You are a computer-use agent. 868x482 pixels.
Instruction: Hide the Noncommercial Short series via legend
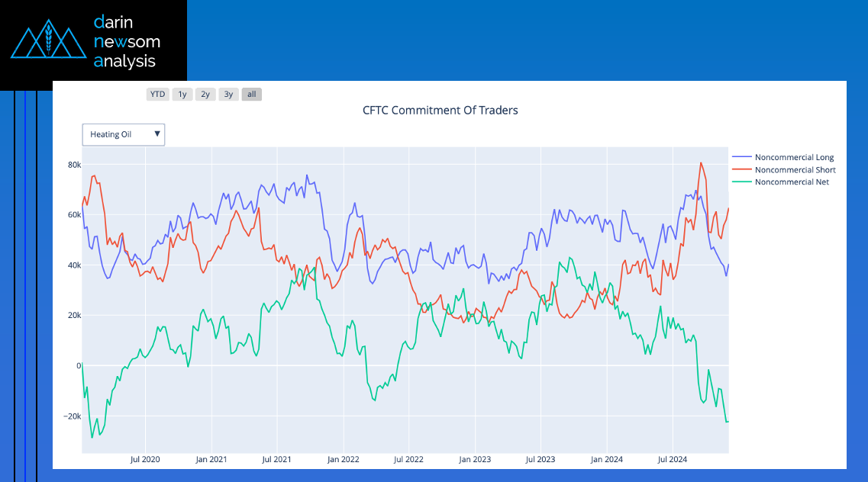[795, 170]
